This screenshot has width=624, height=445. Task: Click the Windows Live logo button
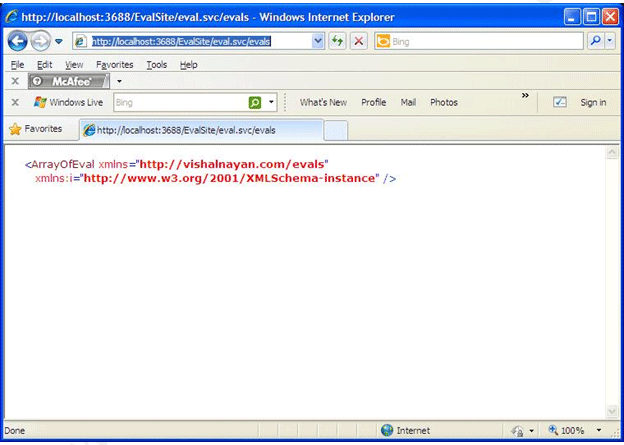click(68, 102)
